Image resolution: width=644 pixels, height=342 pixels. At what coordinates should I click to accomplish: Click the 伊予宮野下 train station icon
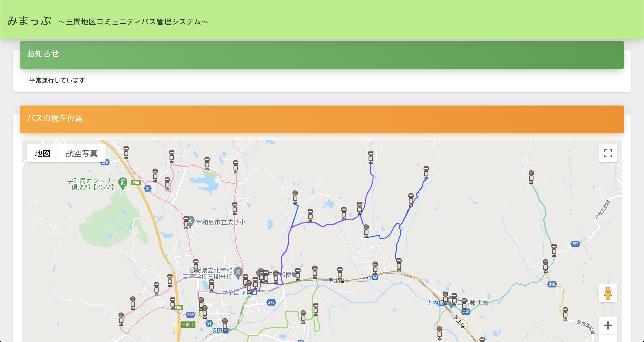[x=254, y=292]
